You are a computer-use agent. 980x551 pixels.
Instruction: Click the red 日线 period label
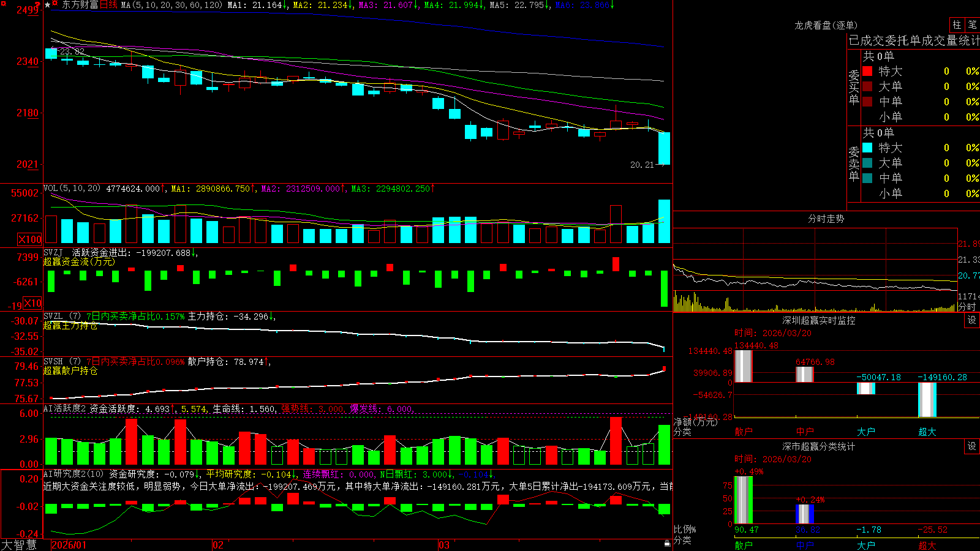[108, 5]
